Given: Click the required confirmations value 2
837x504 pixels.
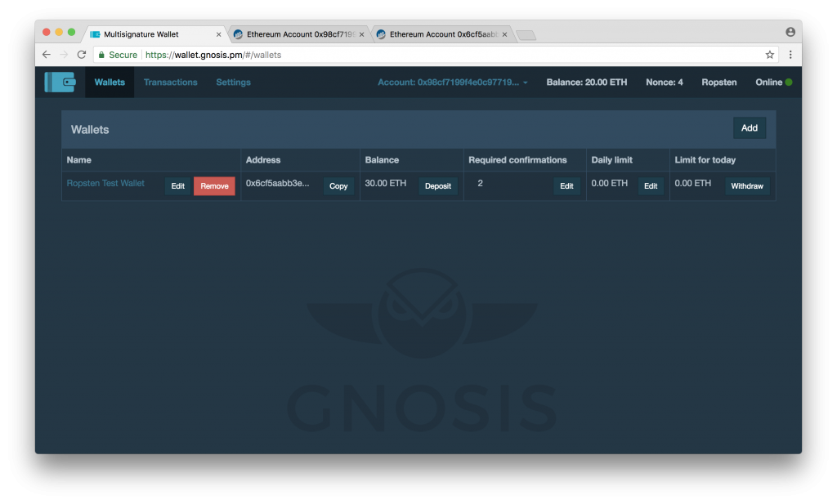Looking at the screenshot, I should (480, 183).
